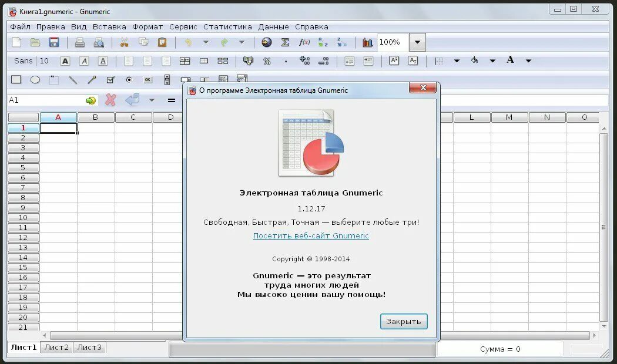Center text horizontally in the format toolbar
The height and width of the screenshot is (364, 617).
147,61
